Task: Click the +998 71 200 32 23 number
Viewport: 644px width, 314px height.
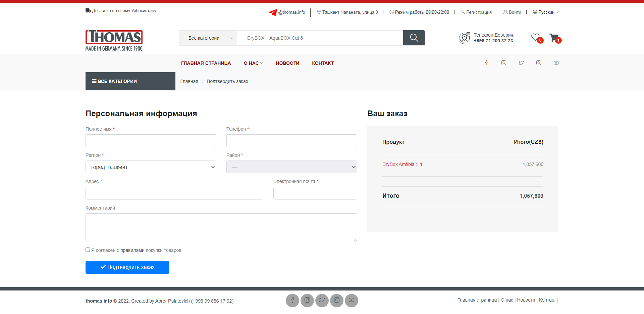Action: (x=493, y=41)
